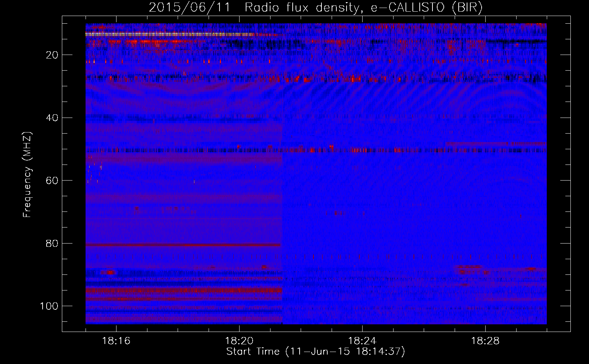Click the "18:24" time tick label
Image resolution: width=589 pixels, height=364 pixels.
point(362,341)
